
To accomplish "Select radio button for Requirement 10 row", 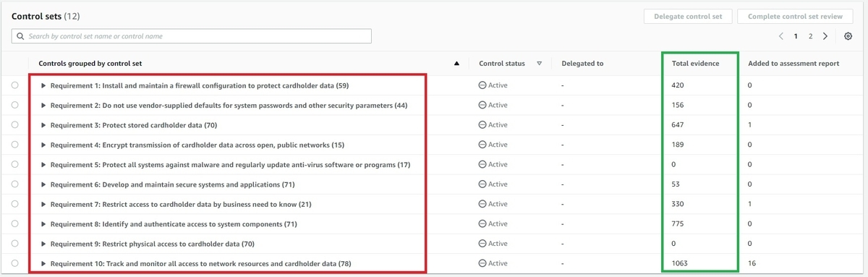I will click(15, 263).
